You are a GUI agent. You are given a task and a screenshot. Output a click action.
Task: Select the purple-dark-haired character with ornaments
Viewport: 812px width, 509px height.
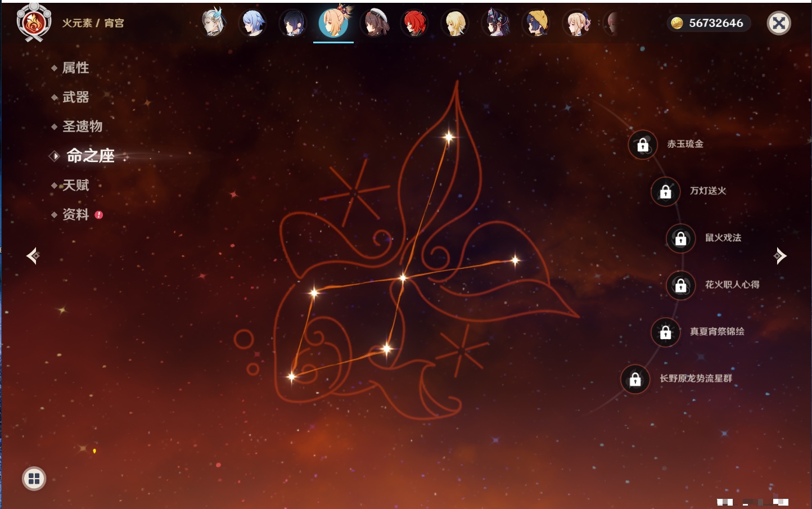pyautogui.click(x=495, y=23)
